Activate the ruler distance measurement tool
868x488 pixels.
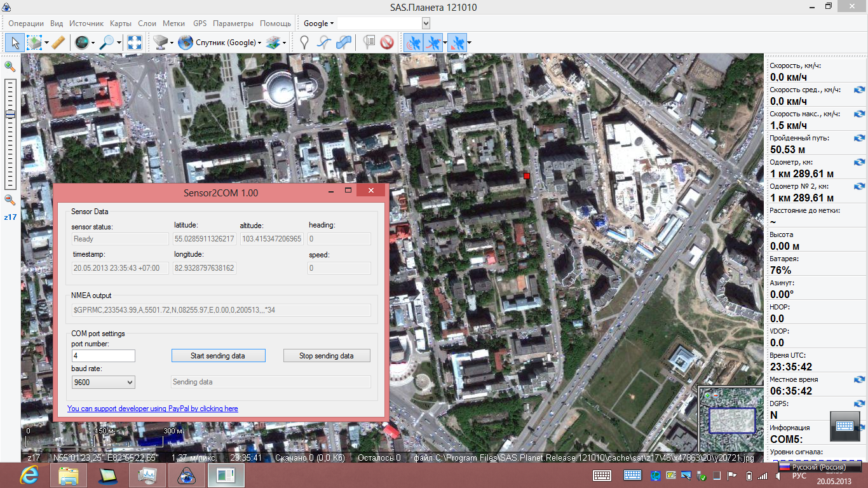tap(58, 43)
